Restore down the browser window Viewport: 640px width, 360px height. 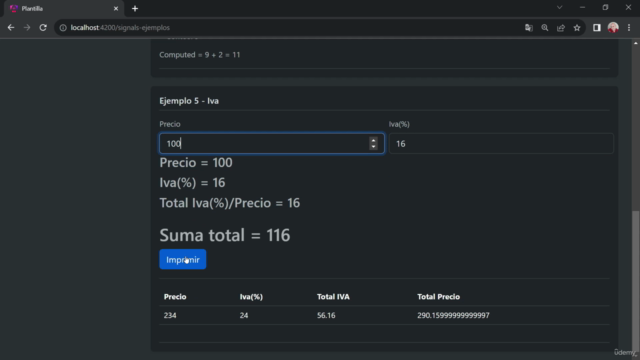(x=605, y=7)
